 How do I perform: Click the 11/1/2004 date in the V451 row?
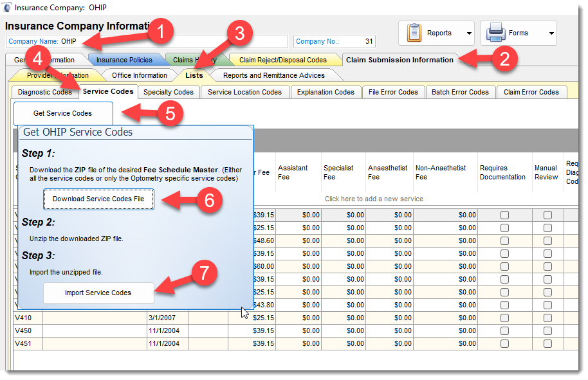(168, 343)
